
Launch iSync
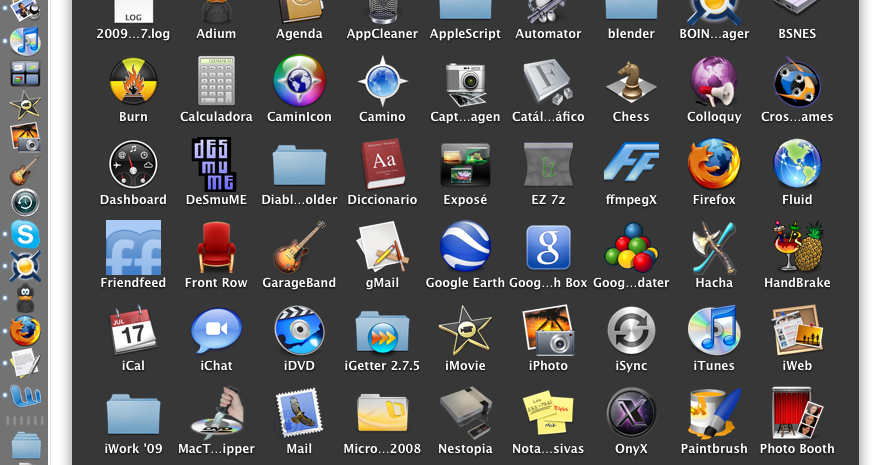coord(631,331)
